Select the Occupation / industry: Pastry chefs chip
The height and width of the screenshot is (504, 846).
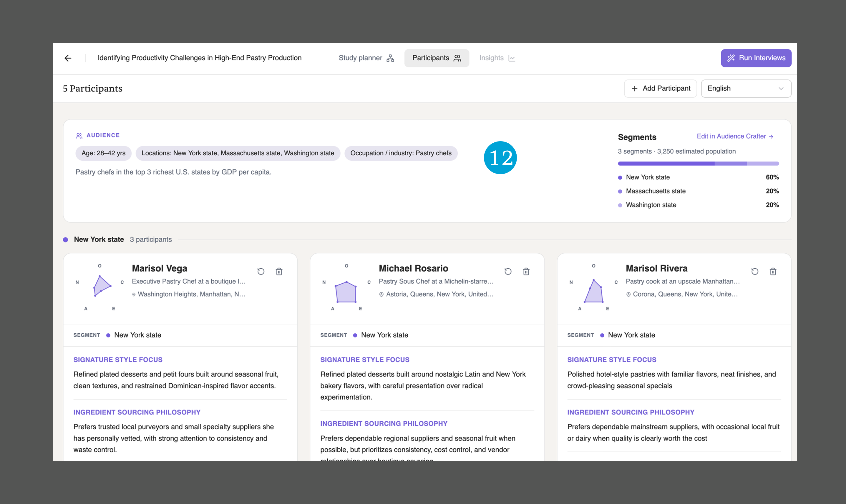click(401, 153)
